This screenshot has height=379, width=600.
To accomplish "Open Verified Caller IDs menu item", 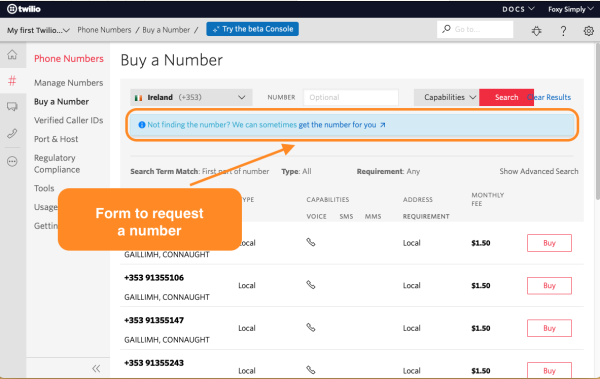I will click(x=68, y=120).
